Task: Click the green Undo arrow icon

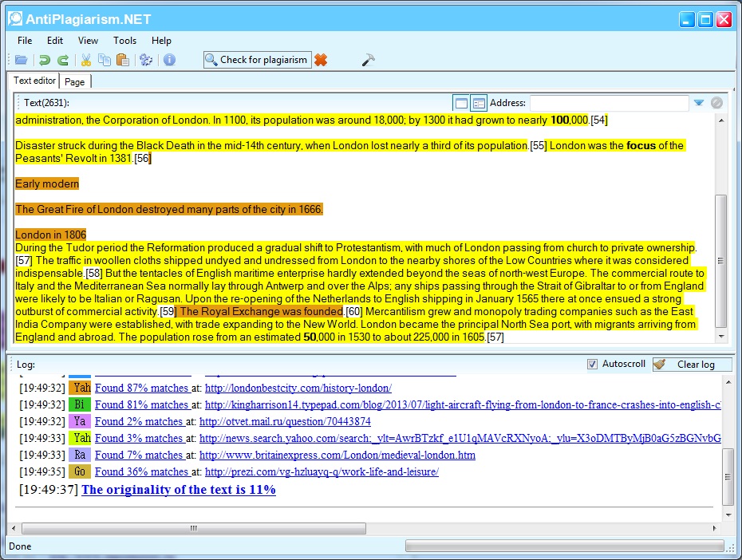Action: 45,60
